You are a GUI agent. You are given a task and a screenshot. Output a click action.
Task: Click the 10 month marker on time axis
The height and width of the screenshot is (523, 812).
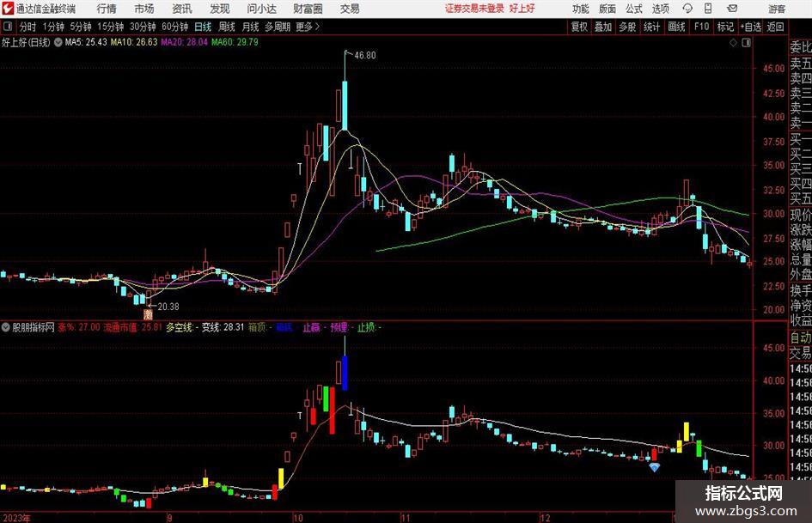[x=297, y=517]
